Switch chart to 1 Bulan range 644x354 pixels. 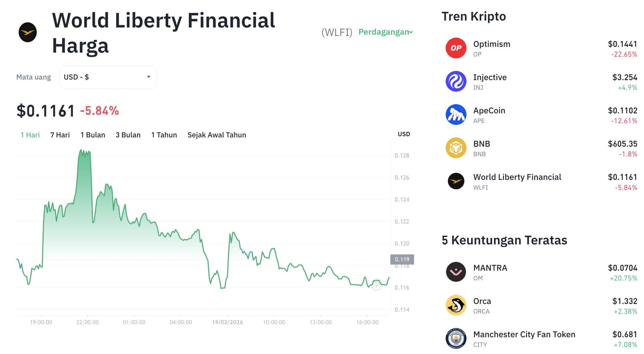tap(93, 135)
